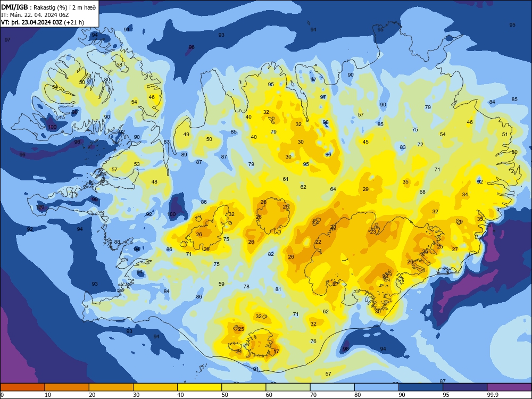
Task: Select the 95–99.9 indigo legend swatch
Action: (x=465, y=387)
